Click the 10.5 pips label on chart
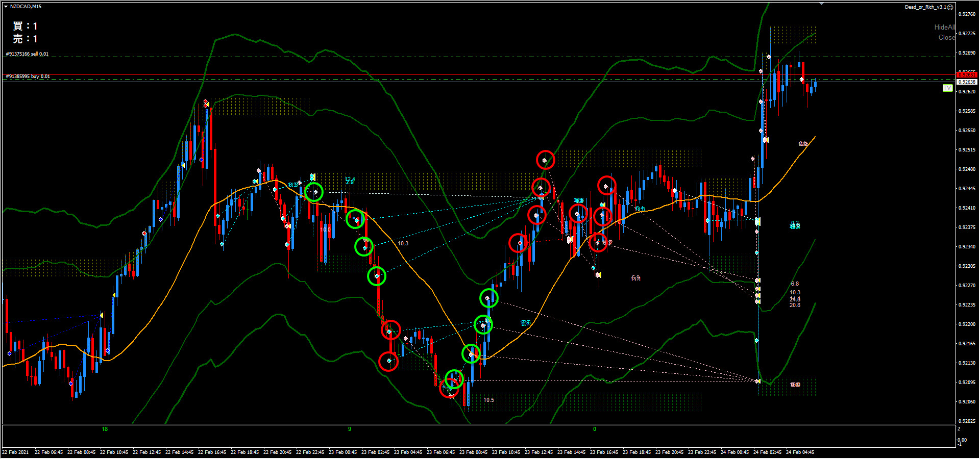Viewport: 980px width, 459px height. click(489, 400)
